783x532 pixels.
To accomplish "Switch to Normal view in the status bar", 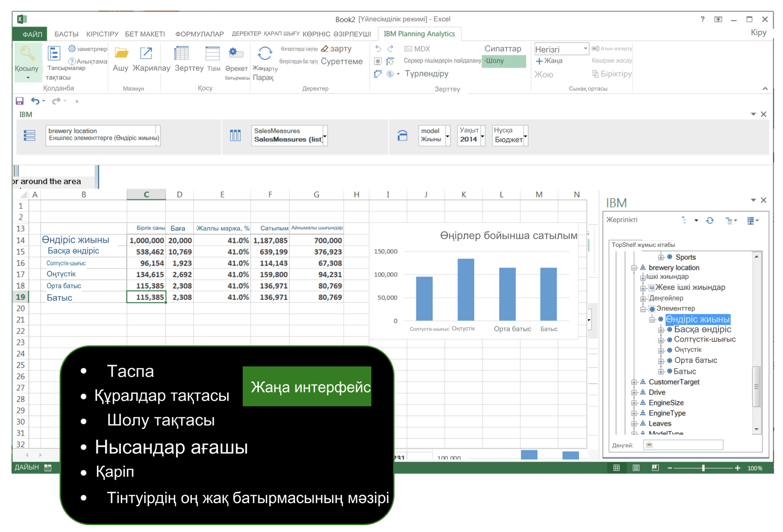I will 617,468.
